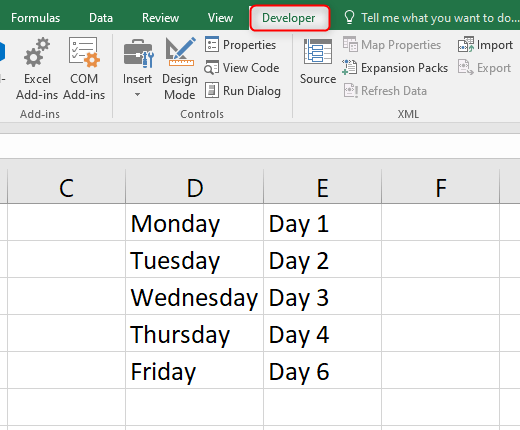This screenshot has width=520, height=430.
Task: Click the Refresh Data label
Action: [394, 91]
